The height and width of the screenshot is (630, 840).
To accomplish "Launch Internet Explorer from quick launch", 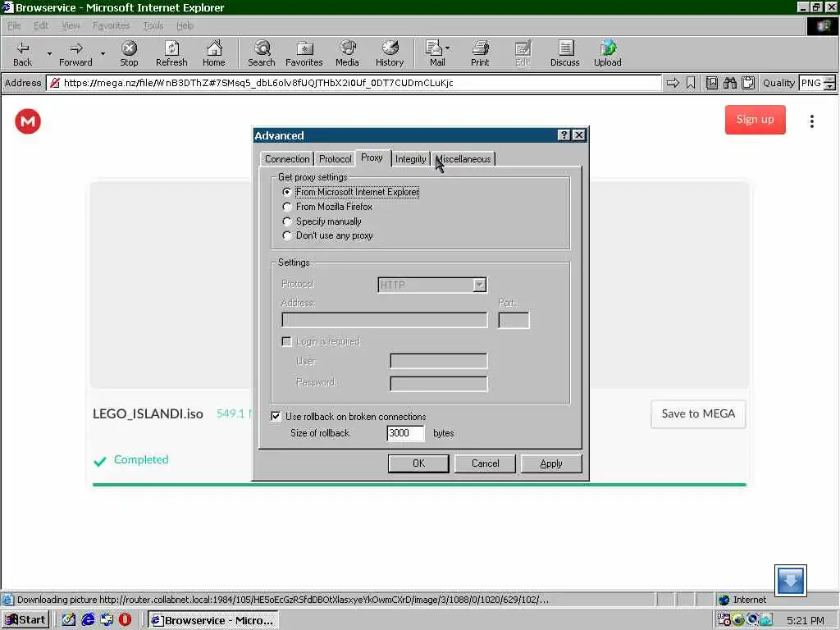I will pos(88,620).
